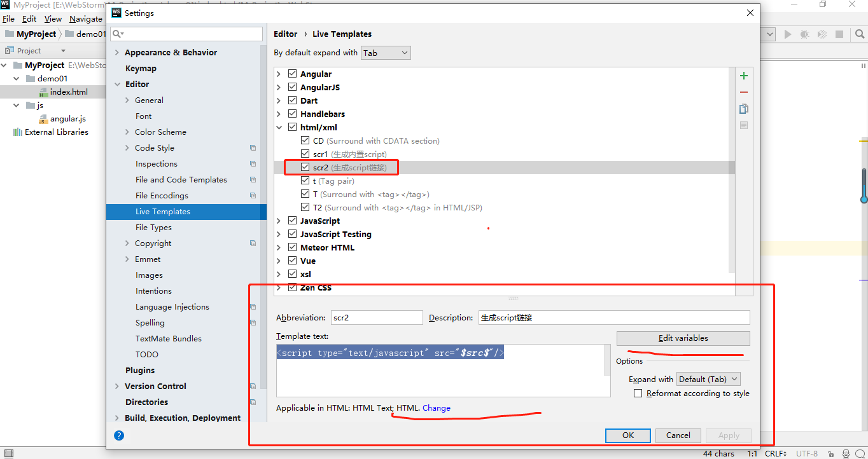
Task: Expand the Code Style settings node
Action: (x=127, y=148)
